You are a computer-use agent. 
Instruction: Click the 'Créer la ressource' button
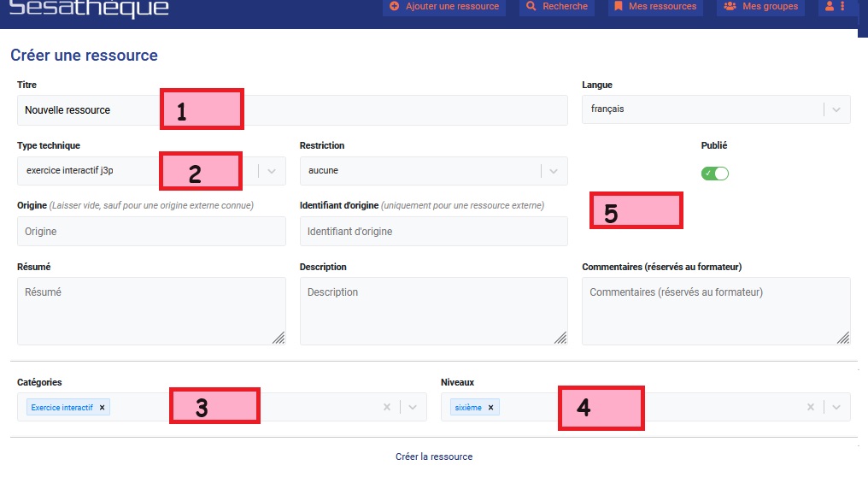pos(434,457)
